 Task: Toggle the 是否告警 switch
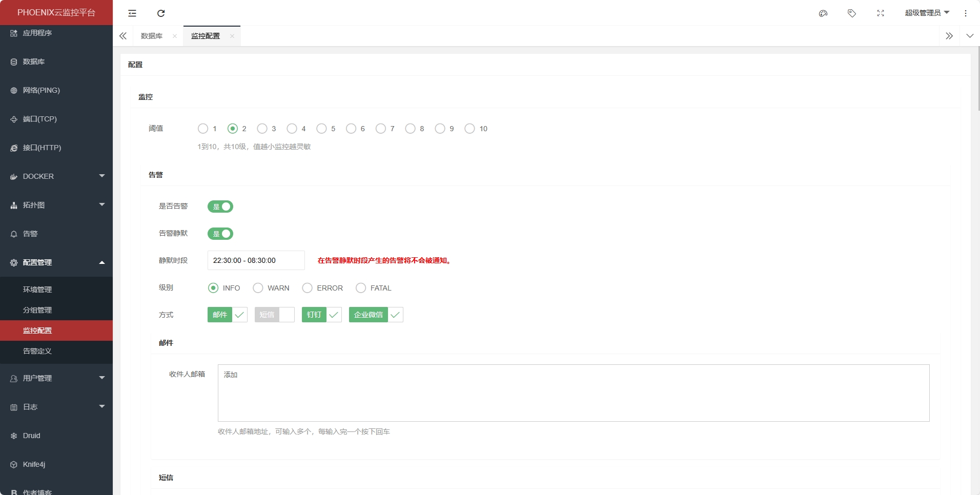[220, 207]
